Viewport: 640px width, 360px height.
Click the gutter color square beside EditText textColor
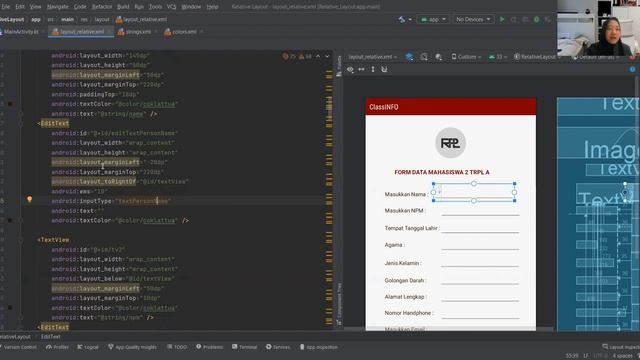(10, 220)
